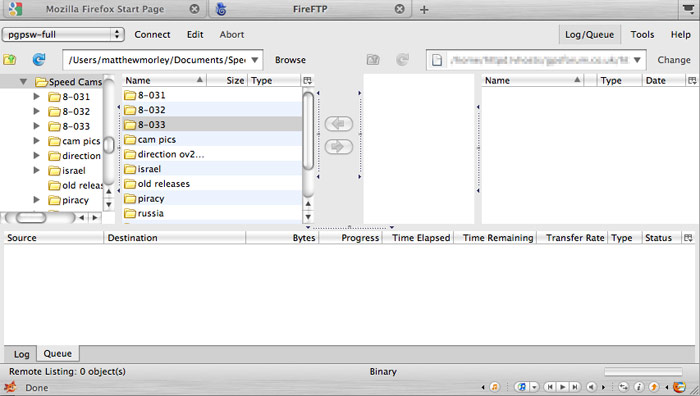Image resolution: width=700 pixels, height=396 pixels.
Task: Click the Connect button
Action: 152,34
